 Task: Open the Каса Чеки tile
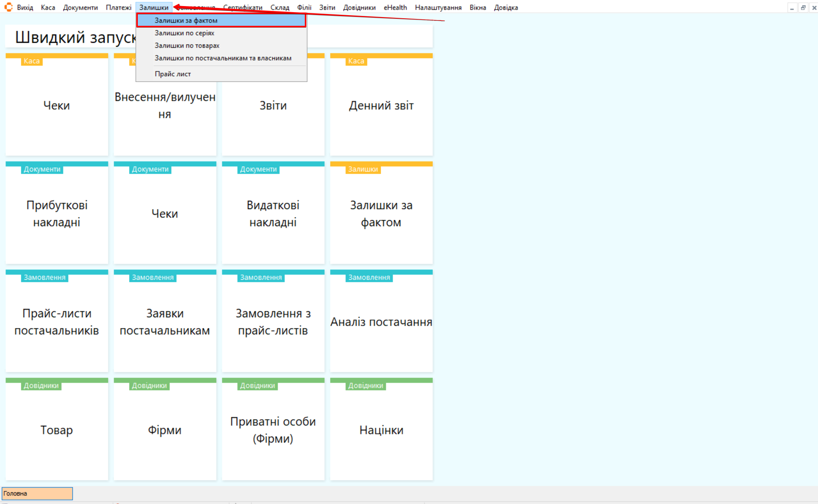pos(57,105)
